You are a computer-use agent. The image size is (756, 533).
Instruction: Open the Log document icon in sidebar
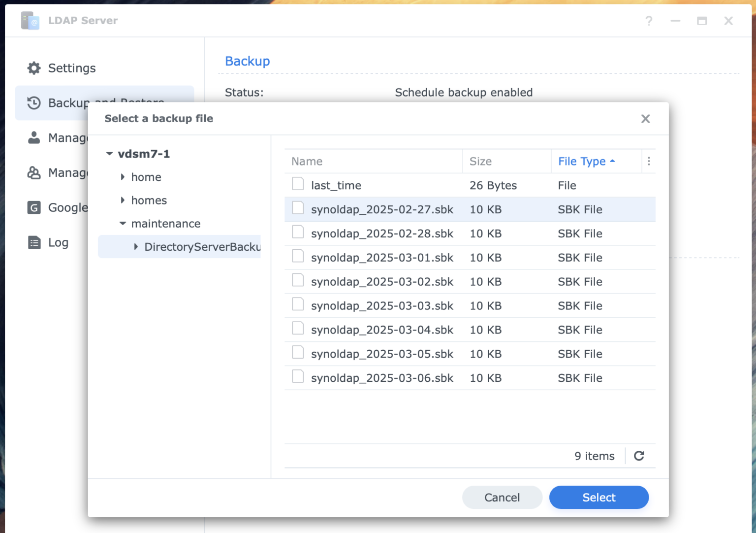(33, 242)
